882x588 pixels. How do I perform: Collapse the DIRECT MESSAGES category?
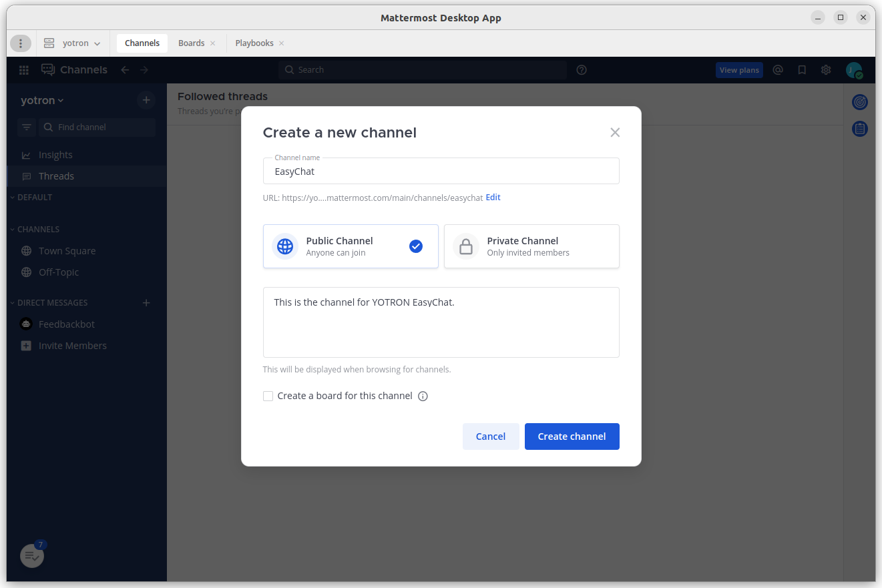(x=49, y=303)
